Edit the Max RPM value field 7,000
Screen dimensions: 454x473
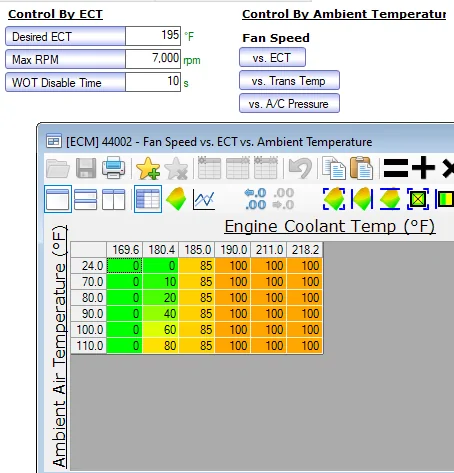click(x=153, y=59)
